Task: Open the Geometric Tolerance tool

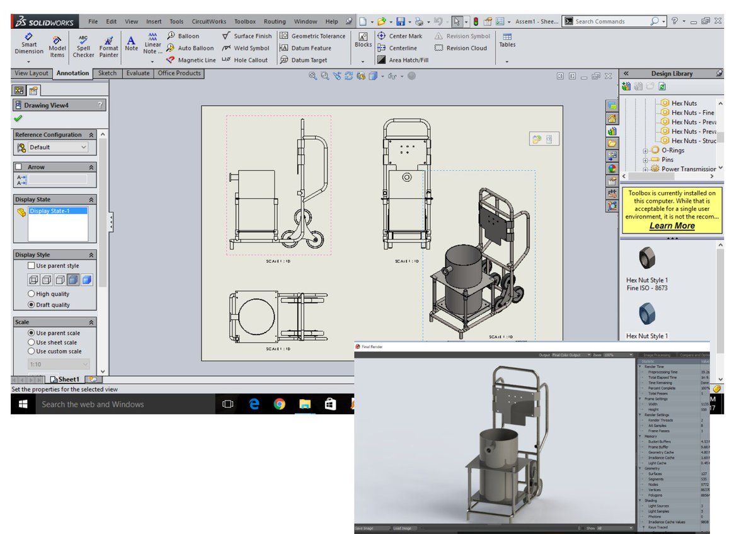Action: click(x=312, y=36)
